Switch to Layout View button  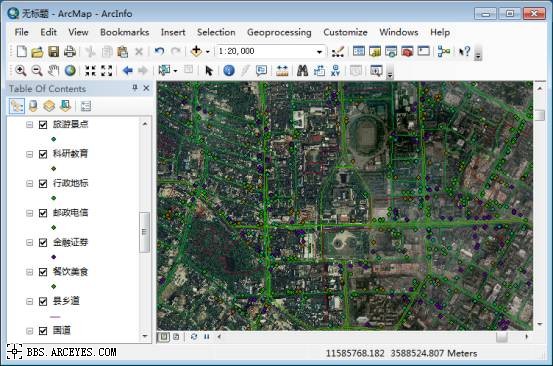point(176,337)
